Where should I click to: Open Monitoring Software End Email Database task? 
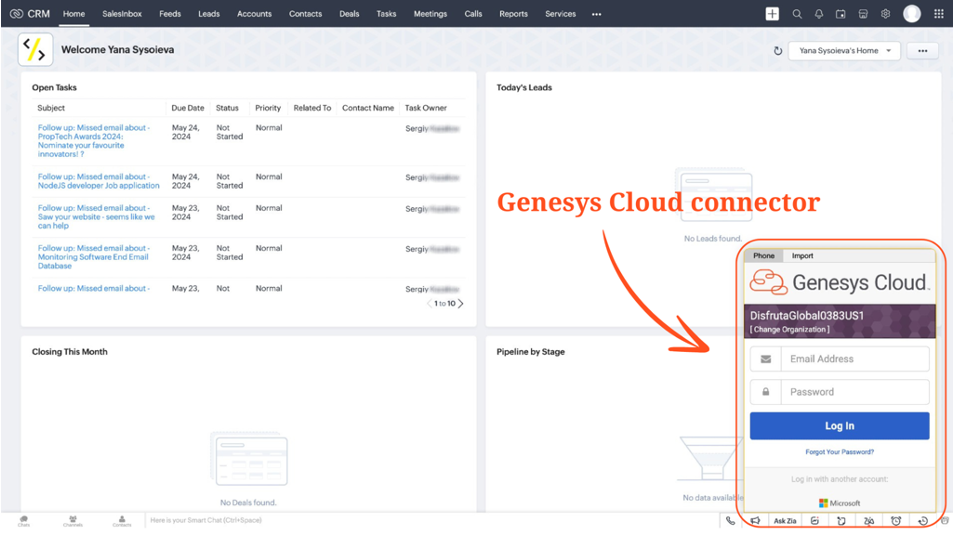coord(94,257)
